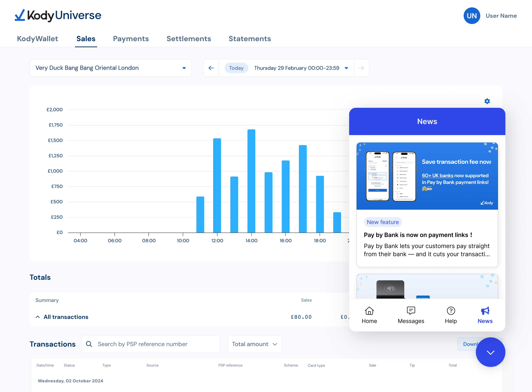
Task: Go to previous day with left arrow
Action: (x=211, y=68)
